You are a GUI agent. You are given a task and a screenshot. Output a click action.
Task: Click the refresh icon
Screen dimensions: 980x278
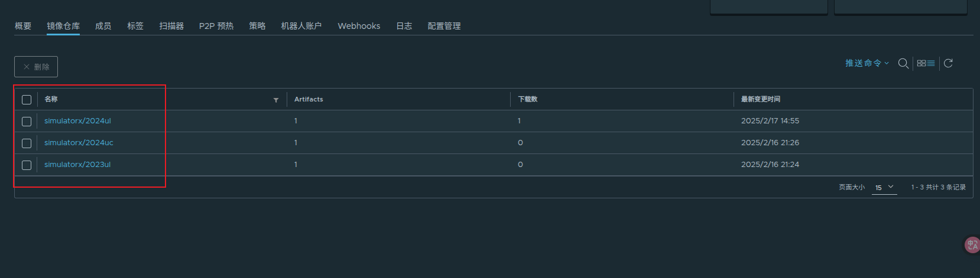click(x=948, y=63)
